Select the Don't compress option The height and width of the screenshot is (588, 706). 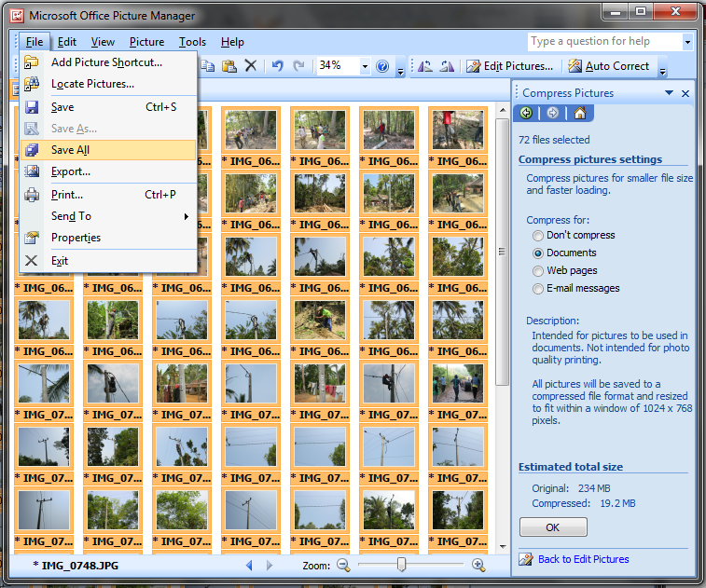(537, 235)
